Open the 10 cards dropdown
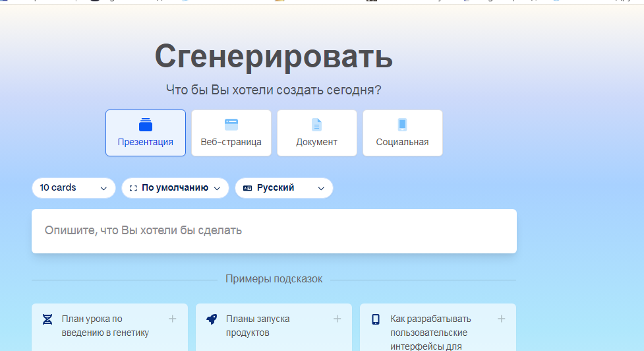 pos(73,188)
